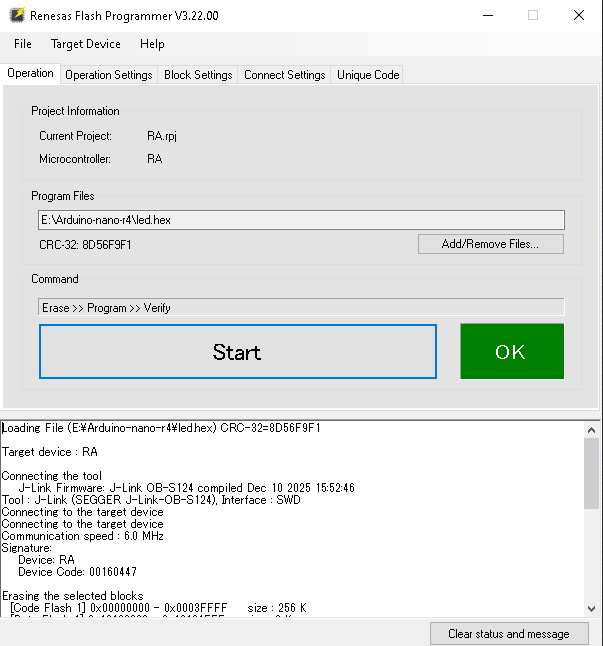Screen dimensions: 603x646
Task: Click the CRC-32: 8D56F9F1 label
Action: pyautogui.click(x=85, y=245)
